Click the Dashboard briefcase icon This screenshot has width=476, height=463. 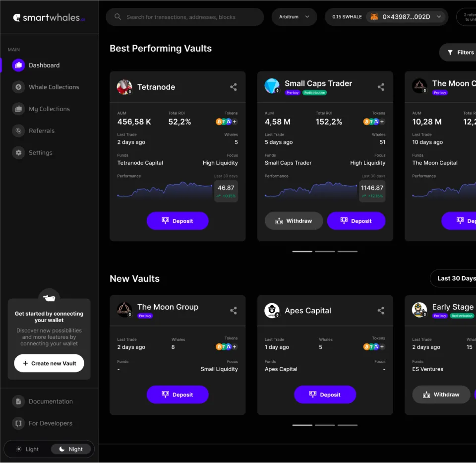[18, 66]
